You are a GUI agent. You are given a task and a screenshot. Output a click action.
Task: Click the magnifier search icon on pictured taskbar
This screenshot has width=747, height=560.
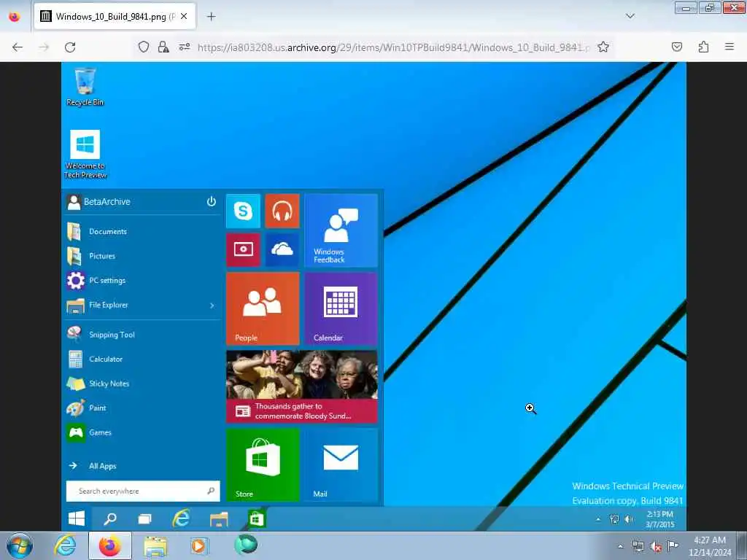tap(110, 518)
